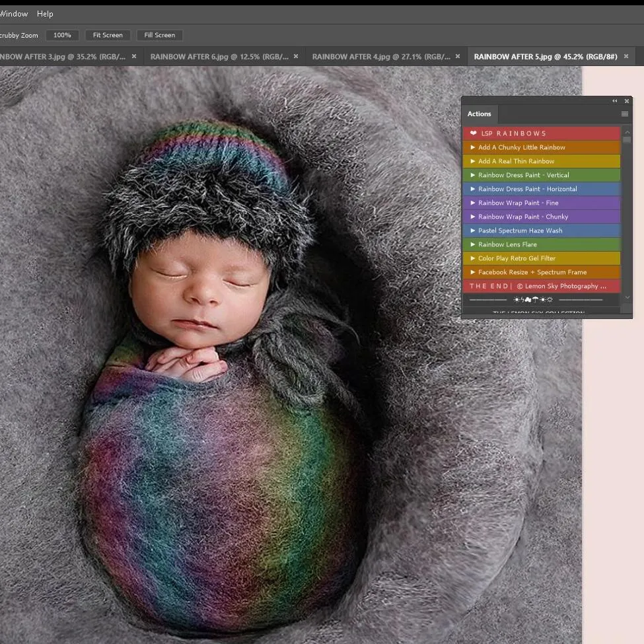
Task: Open the Window menu
Action: click(14, 14)
